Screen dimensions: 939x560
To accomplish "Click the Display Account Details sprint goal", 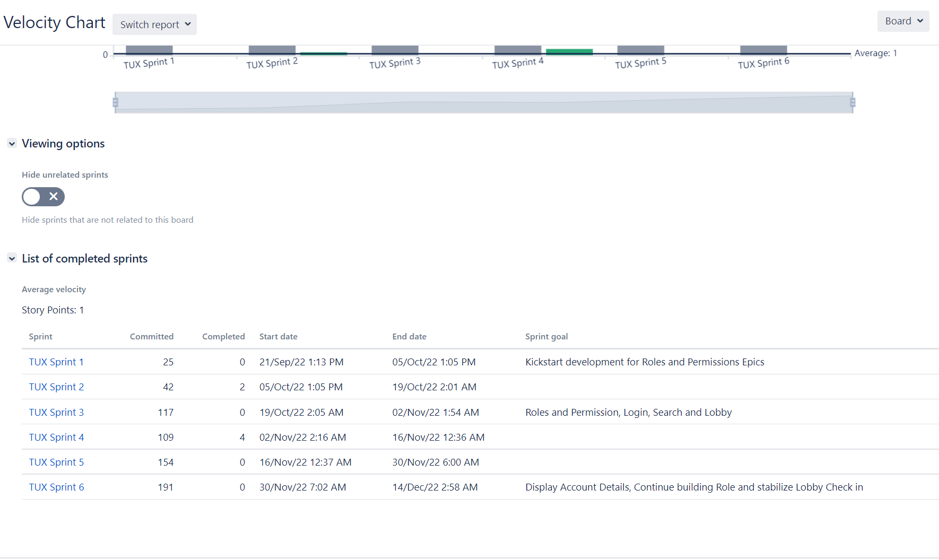I will click(694, 487).
